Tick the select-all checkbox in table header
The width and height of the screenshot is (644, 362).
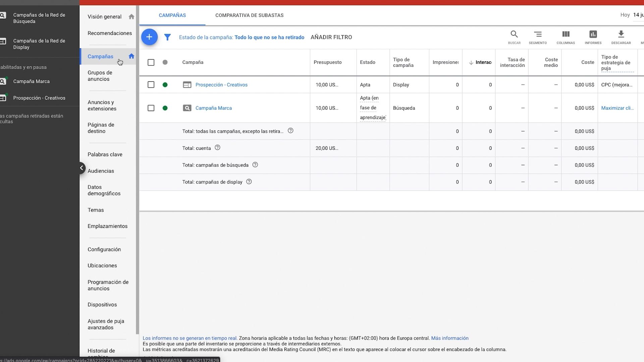(x=151, y=62)
